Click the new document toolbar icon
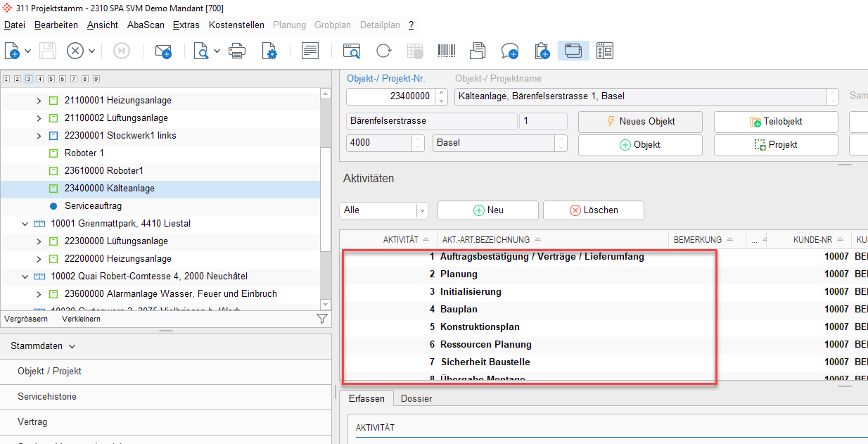The image size is (868, 444). 12,51
